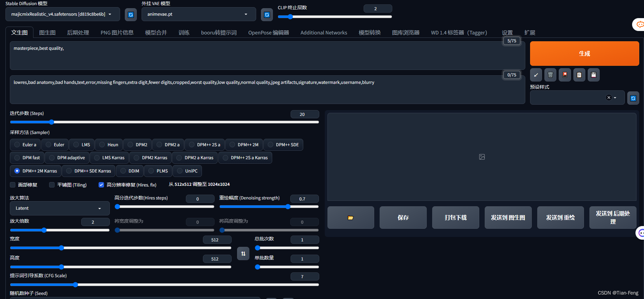The image size is (644, 299).
Task: Adjust the CFG Scale slider
Action: point(164,285)
